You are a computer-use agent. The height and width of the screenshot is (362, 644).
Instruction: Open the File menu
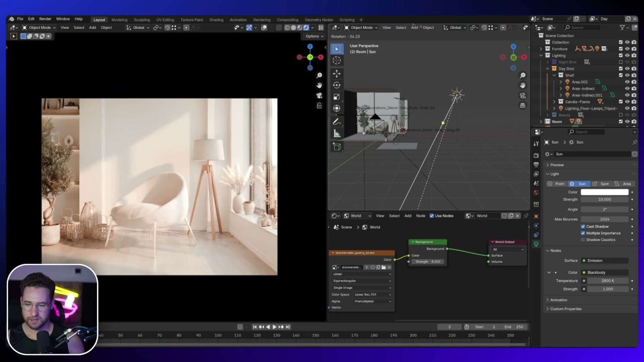point(20,19)
